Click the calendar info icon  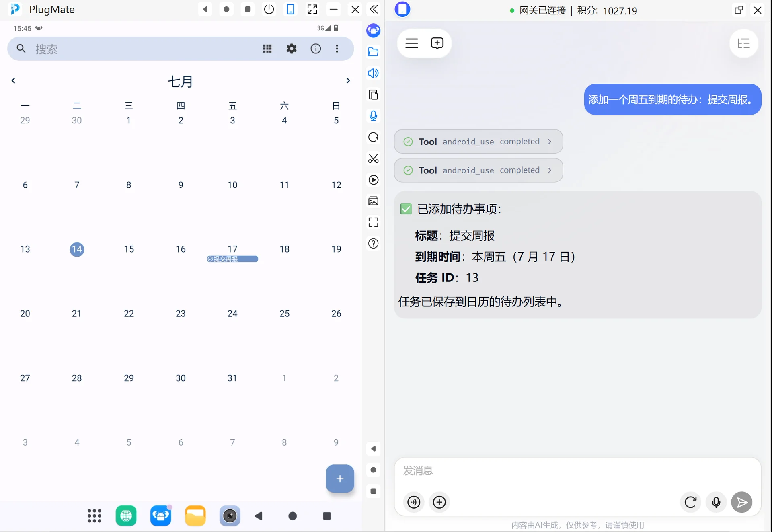pyautogui.click(x=316, y=49)
